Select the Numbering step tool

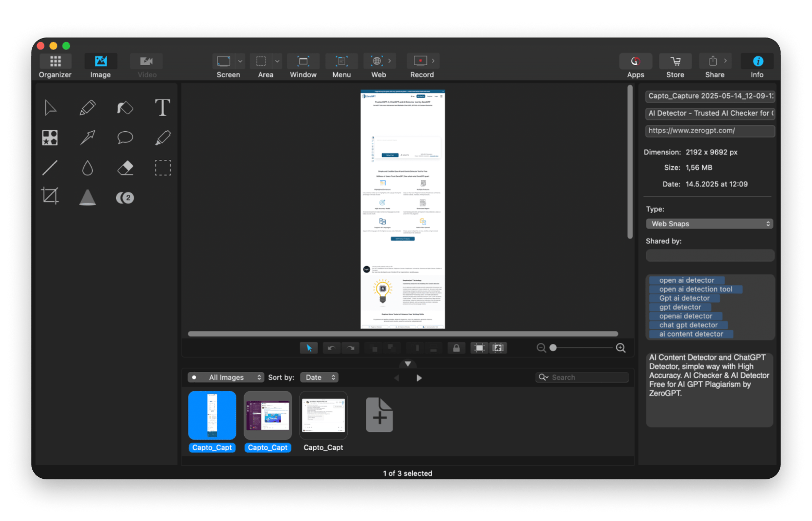(x=125, y=197)
